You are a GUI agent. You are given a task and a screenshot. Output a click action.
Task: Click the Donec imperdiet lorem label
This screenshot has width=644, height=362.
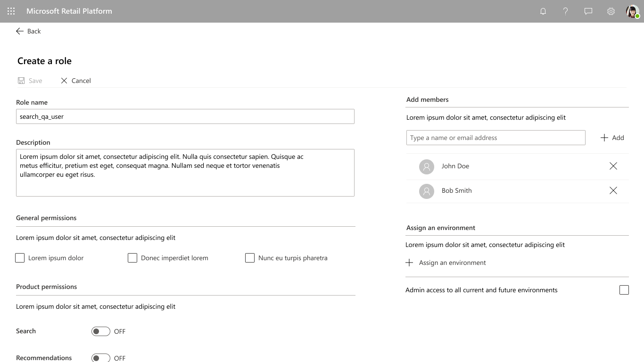(x=174, y=258)
